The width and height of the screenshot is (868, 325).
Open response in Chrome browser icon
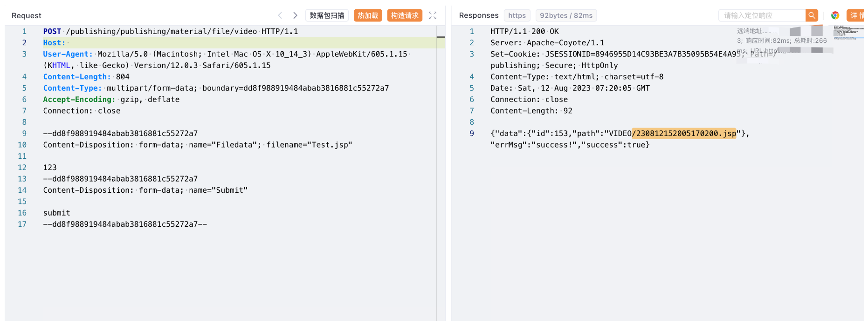click(x=835, y=15)
